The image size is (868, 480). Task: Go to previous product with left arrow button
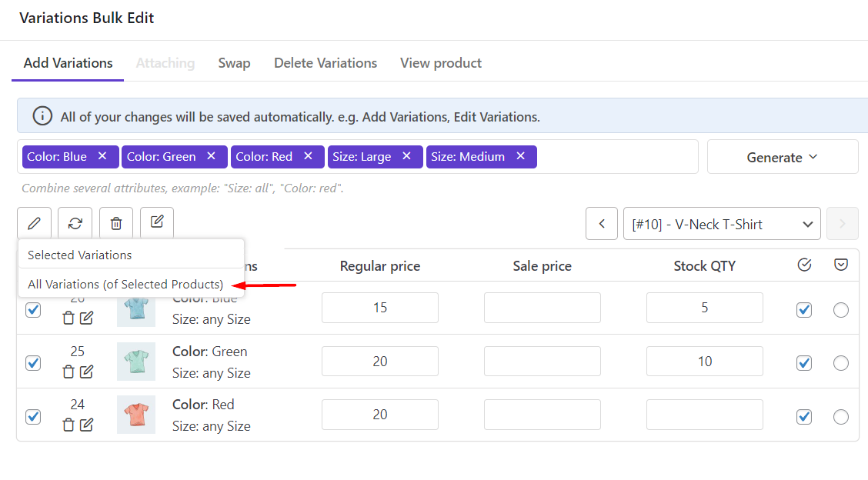602,224
